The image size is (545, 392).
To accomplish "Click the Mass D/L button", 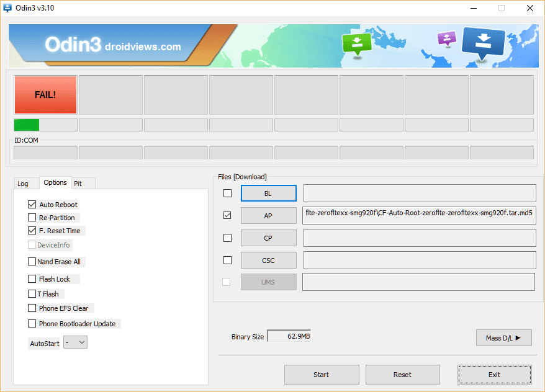I will (503, 338).
